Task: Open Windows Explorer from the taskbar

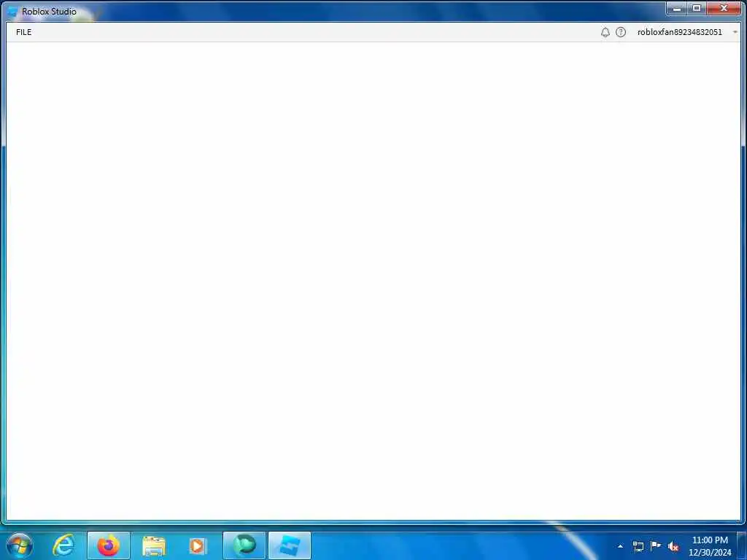Action: pos(153,545)
